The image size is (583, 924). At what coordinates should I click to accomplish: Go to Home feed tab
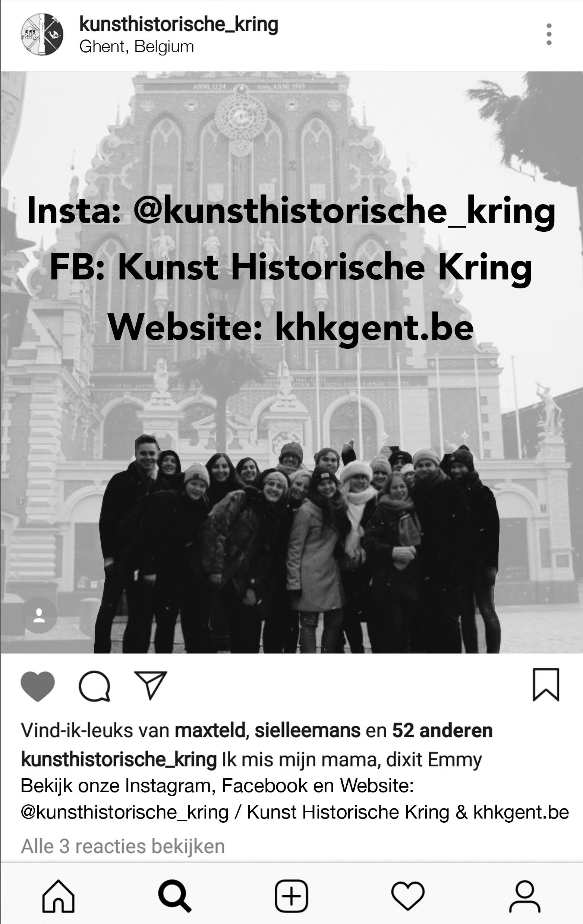click(59, 896)
